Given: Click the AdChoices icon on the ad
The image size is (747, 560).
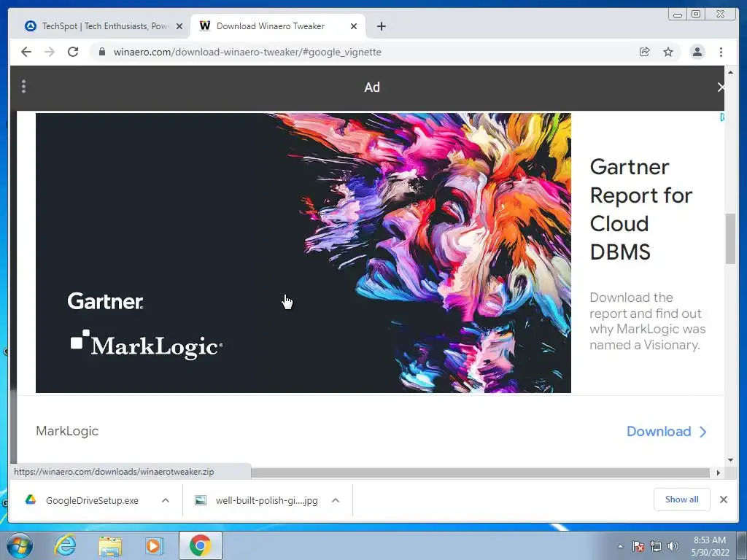Looking at the screenshot, I should click(722, 117).
